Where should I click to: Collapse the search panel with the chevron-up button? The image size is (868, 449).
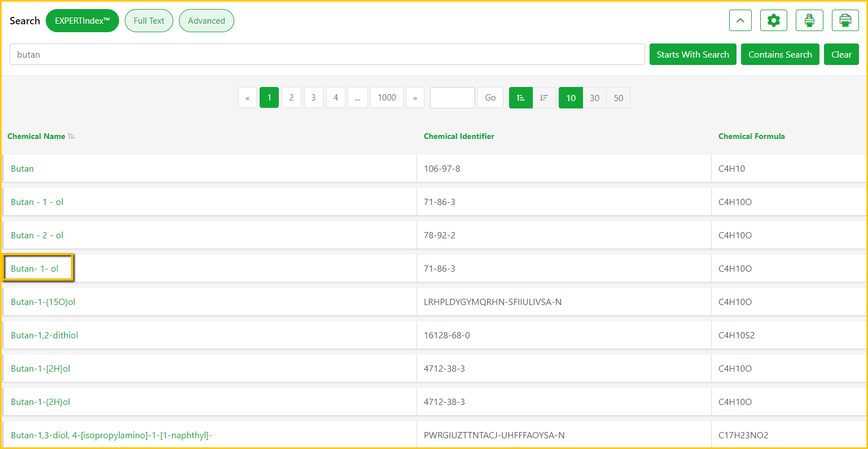(740, 21)
